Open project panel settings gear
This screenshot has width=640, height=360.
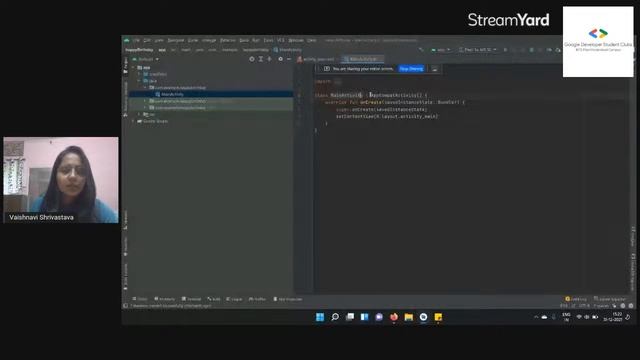(280, 59)
